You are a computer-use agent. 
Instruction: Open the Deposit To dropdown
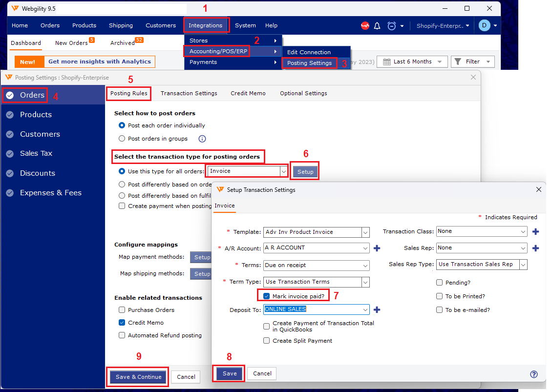pyautogui.click(x=365, y=309)
